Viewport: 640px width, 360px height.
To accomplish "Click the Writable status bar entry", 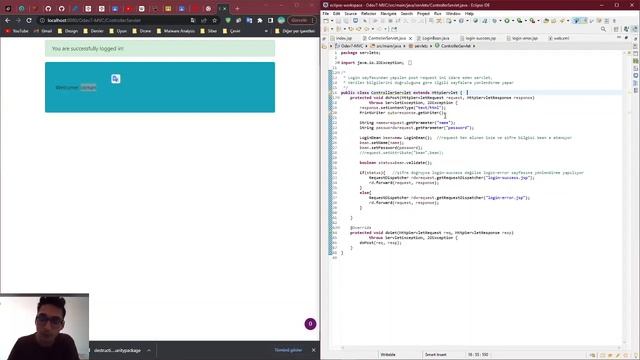I will click(388, 355).
